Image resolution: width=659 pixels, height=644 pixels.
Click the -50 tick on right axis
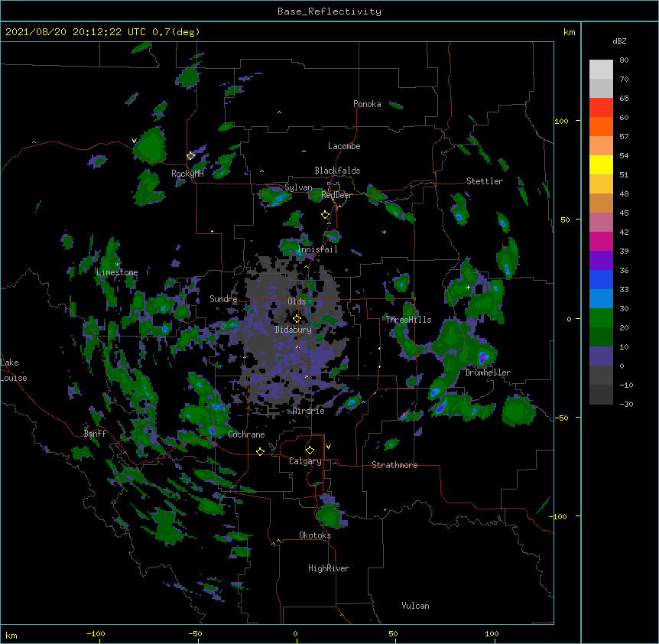click(560, 418)
